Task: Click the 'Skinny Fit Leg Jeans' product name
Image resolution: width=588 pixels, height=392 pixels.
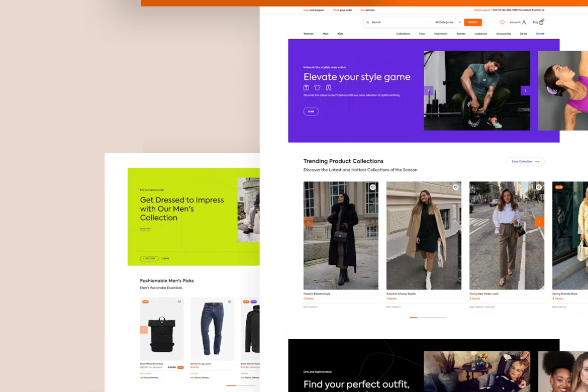Action: coord(201,364)
